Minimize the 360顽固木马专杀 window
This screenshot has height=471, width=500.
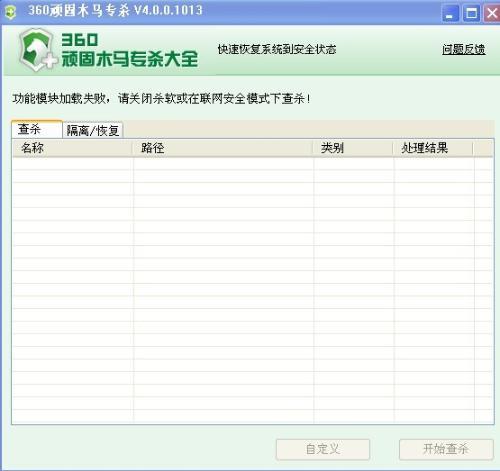(x=450, y=13)
